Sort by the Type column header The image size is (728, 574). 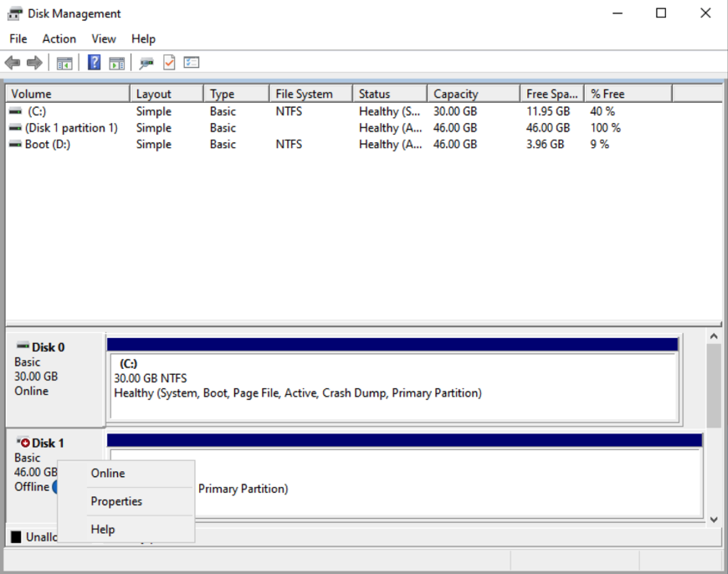[236, 94]
